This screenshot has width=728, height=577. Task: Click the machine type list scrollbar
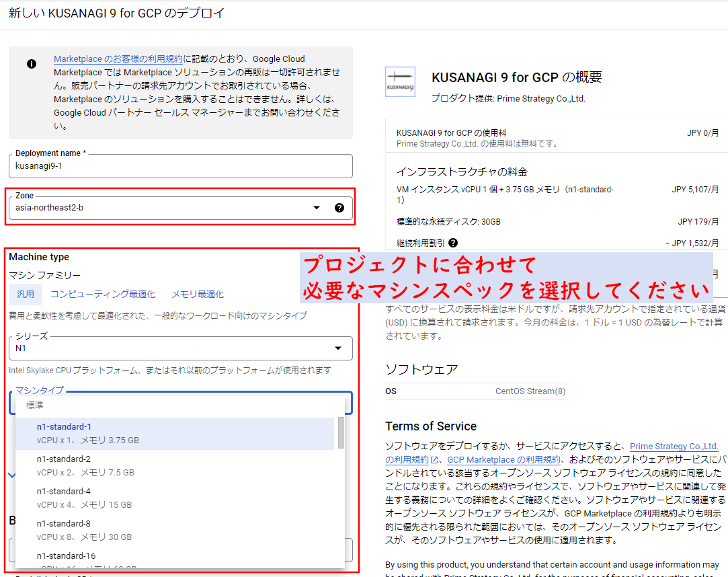coord(341,433)
